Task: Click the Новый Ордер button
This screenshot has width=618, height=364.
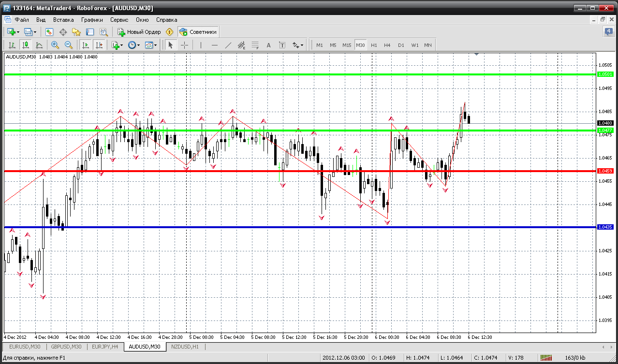Action: pyautogui.click(x=139, y=32)
